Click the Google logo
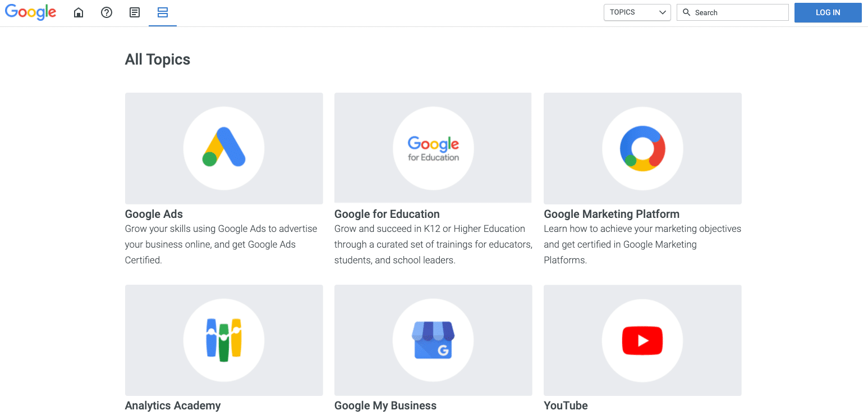This screenshot has width=868, height=415. [x=31, y=12]
